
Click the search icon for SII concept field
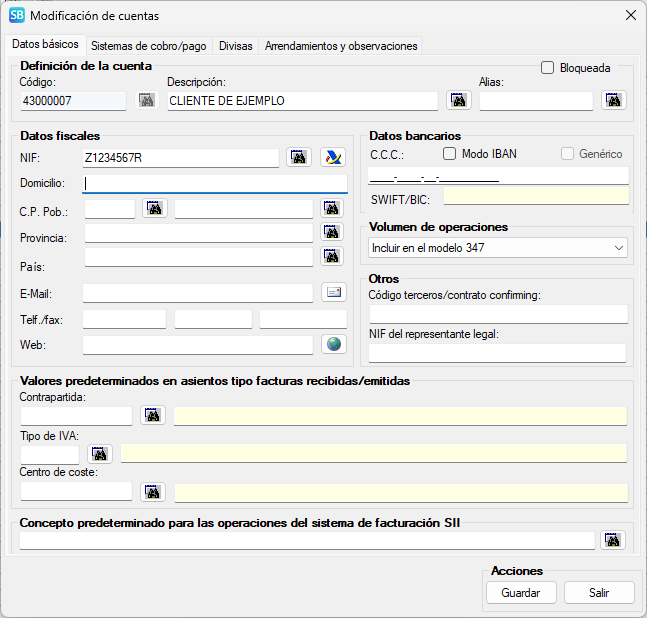(x=613, y=540)
